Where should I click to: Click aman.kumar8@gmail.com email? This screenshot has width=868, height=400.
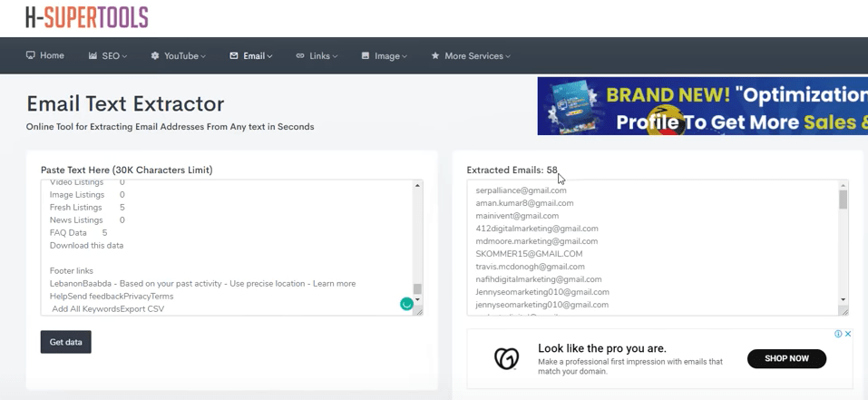(x=524, y=203)
